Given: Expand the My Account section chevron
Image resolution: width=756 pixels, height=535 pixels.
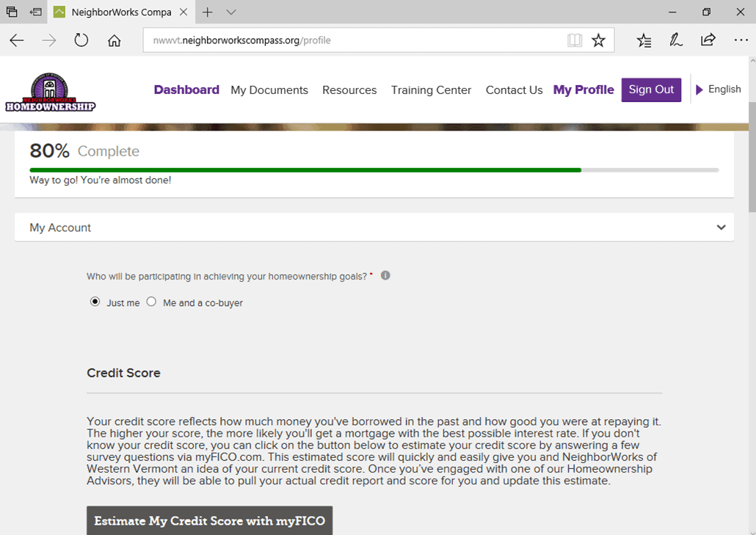Looking at the screenshot, I should 721,227.
